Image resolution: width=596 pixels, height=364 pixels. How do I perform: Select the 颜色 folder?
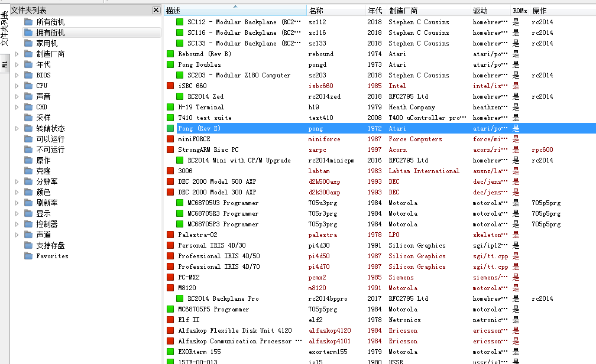coord(43,192)
